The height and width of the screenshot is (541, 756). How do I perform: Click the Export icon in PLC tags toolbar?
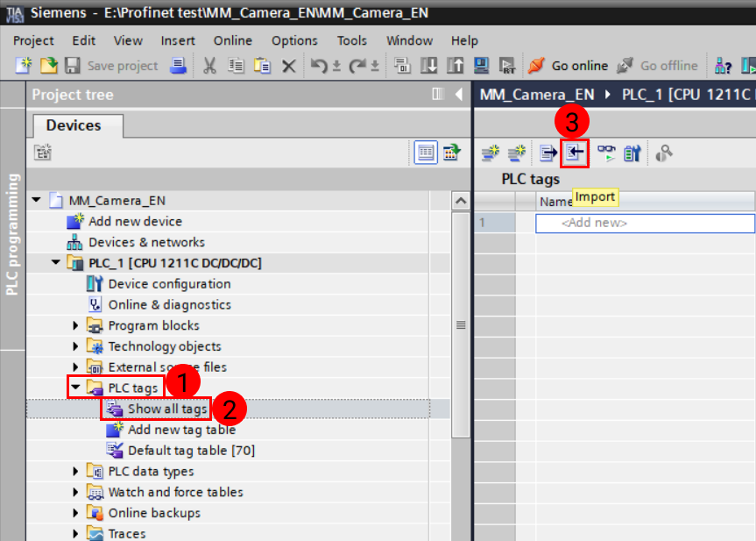tap(547, 153)
